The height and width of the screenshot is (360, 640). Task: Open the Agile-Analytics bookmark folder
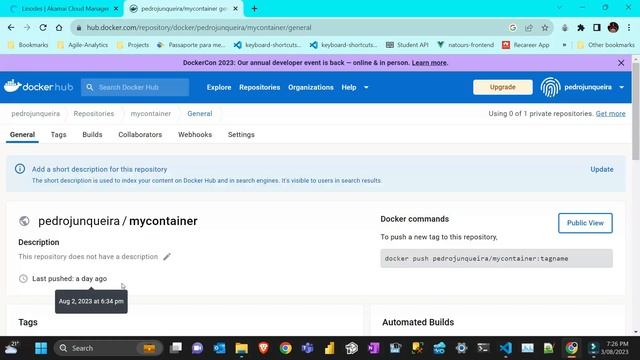tap(82, 45)
